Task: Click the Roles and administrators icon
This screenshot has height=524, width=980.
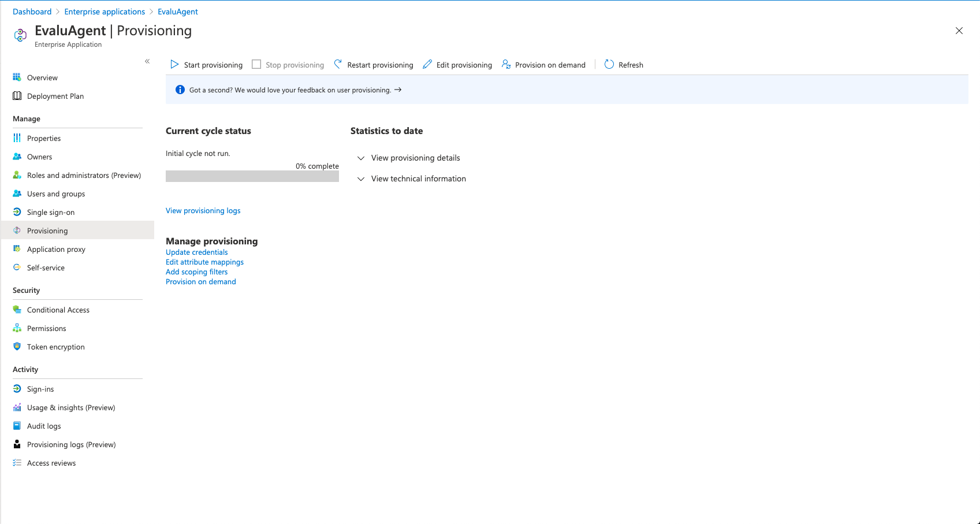Action: (17, 175)
